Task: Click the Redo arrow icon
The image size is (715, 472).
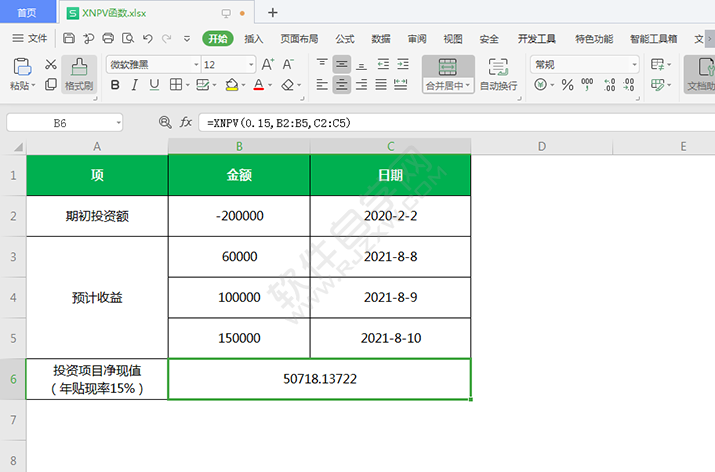Action: pyautogui.click(x=167, y=38)
